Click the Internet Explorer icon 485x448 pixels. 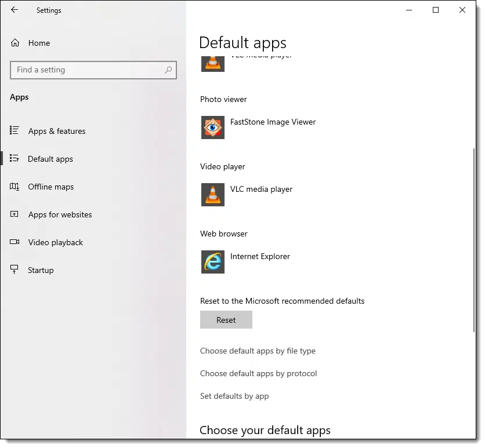point(213,262)
